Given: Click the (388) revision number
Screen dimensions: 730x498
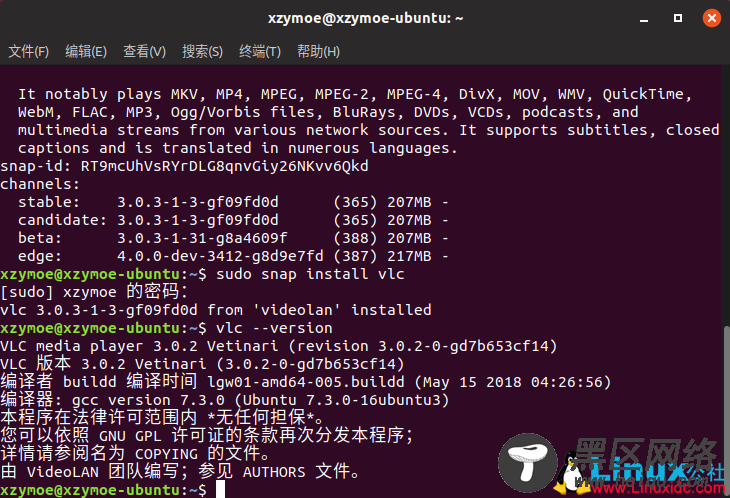Looking at the screenshot, I should (x=355, y=238).
